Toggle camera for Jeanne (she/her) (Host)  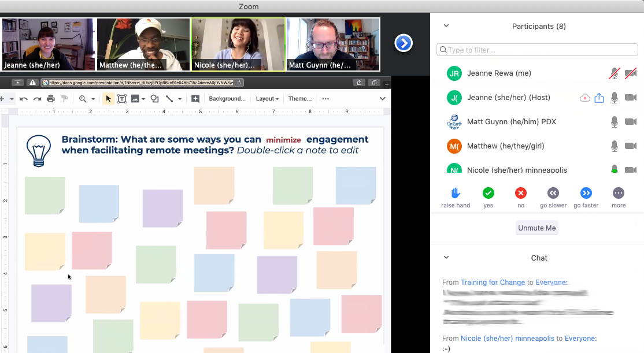pos(631,98)
